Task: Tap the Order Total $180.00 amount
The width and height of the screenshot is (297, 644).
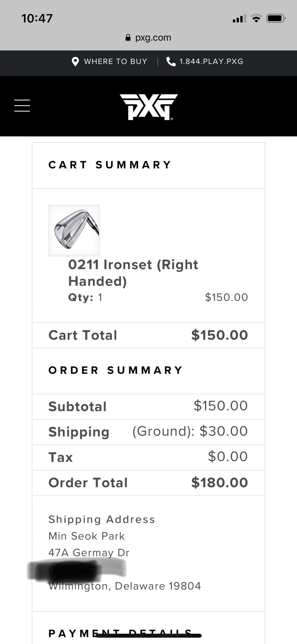Action: coord(219,483)
